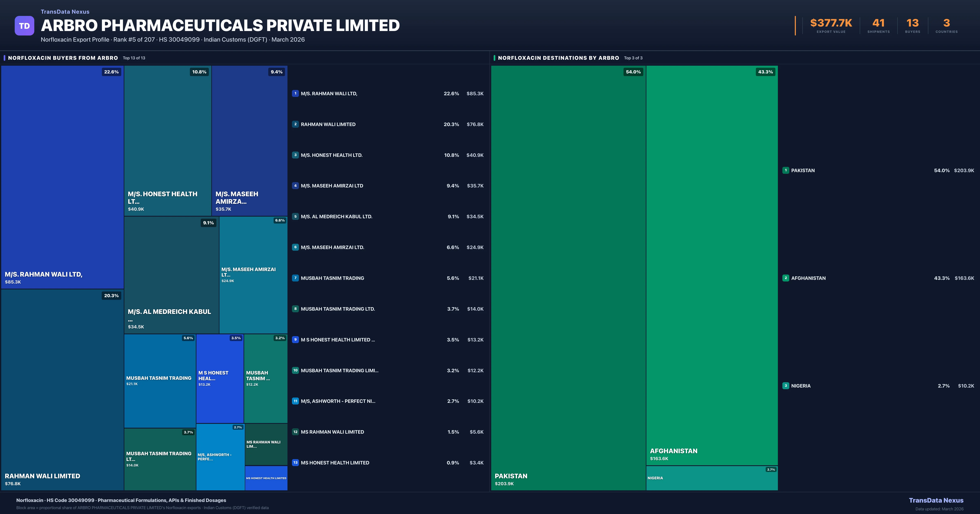
Task: Select the PAKISTAN treemap block
Action: pyautogui.click(x=568, y=278)
